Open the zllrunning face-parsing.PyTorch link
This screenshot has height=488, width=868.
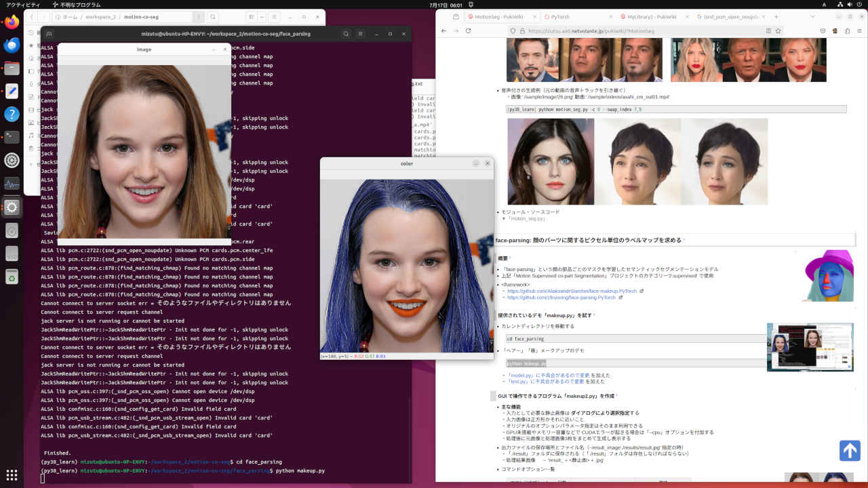(x=561, y=298)
